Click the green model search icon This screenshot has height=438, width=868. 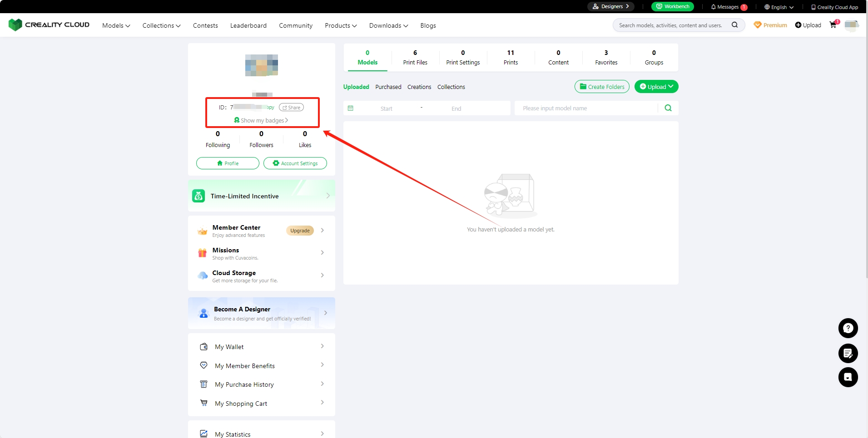click(668, 108)
